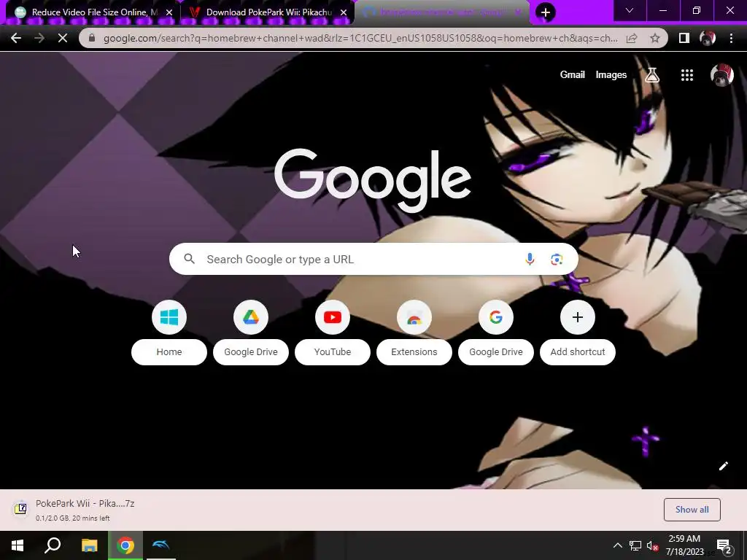Open the Windows Start menu

tap(18, 545)
